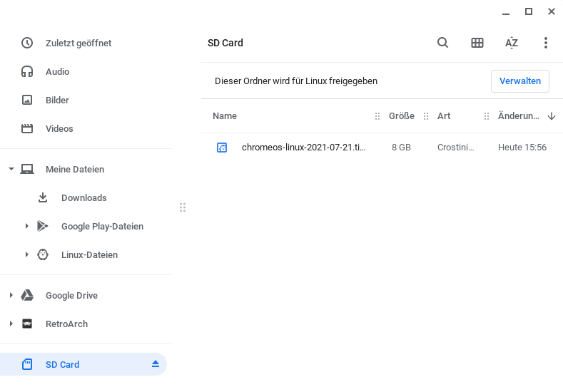This screenshot has width=563, height=392.
Task: Open Google Play-Dateien folder
Action: pos(102,227)
